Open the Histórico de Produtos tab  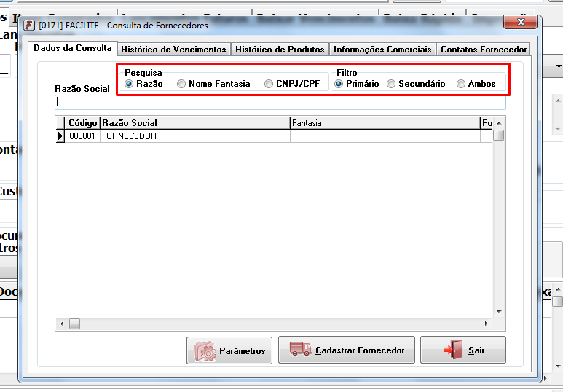(x=280, y=50)
